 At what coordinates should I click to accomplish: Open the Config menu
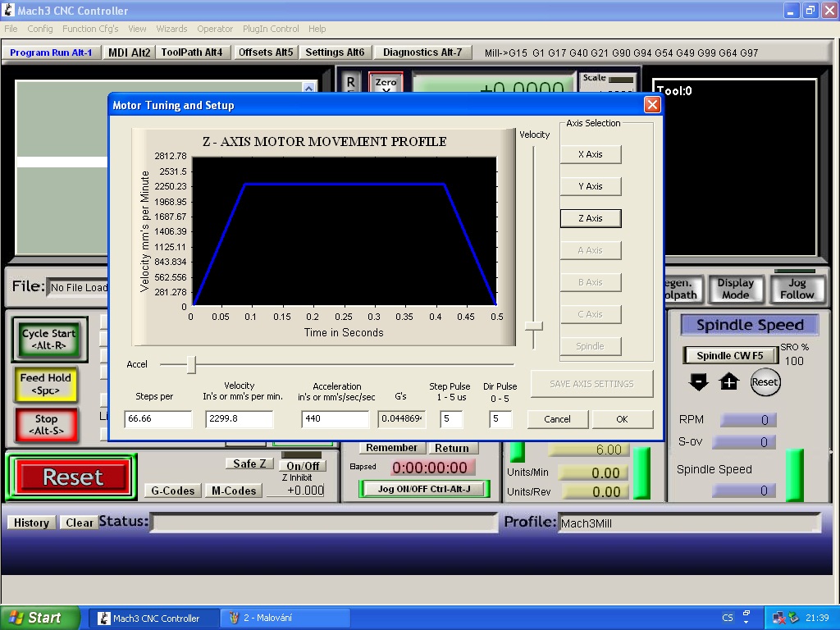pos(39,29)
